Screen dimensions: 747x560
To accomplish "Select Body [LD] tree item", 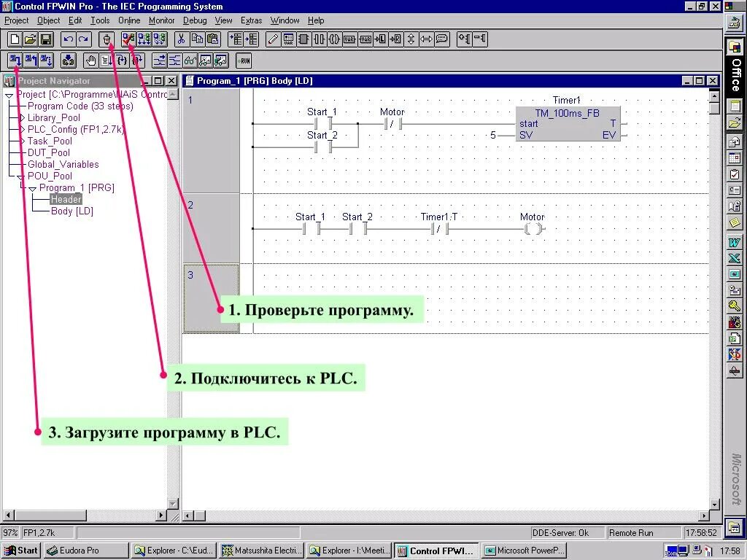I will pyautogui.click(x=72, y=211).
